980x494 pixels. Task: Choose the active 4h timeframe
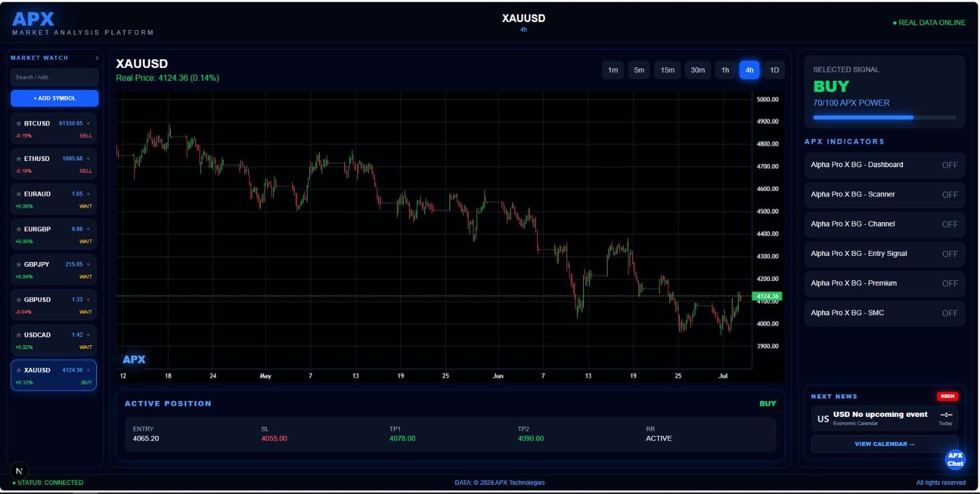click(x=750, y=70)
